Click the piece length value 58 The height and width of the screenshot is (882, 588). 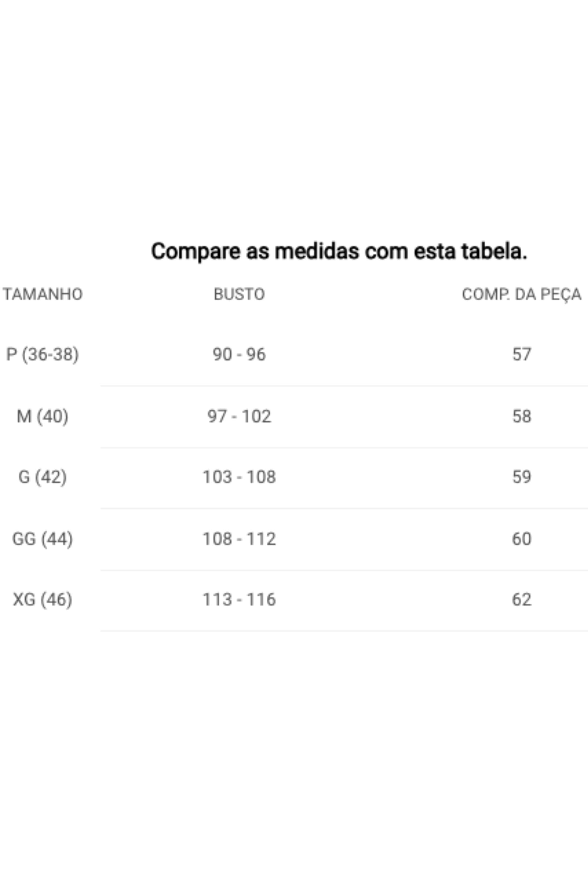(x=522, y=416)
